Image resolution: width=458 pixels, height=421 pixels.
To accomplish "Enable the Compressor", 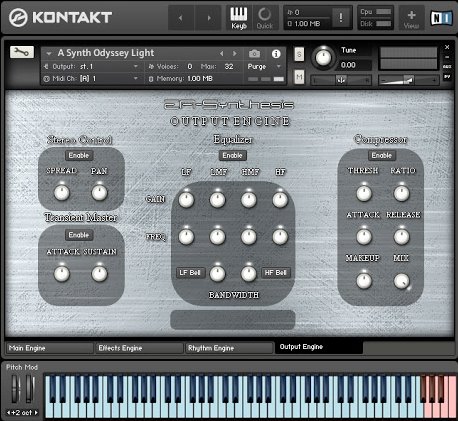I will coord(382,155).
